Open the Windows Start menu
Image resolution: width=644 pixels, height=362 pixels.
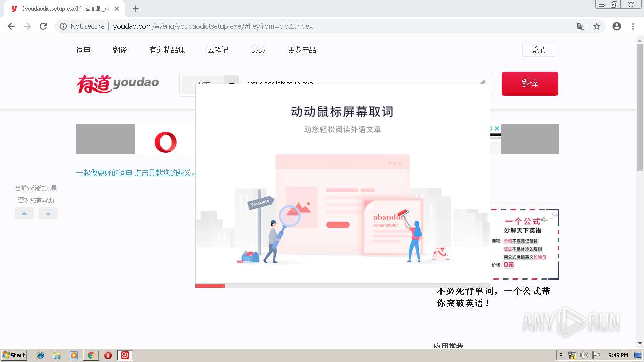pos(14,355)
